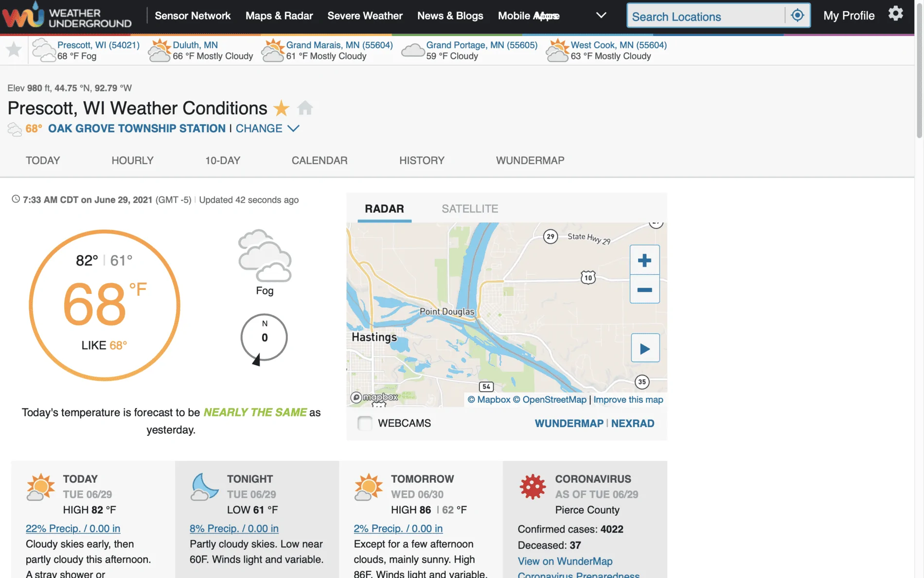The height and width of the screenshot is (578, 924).
Task: Open the NEXRAD link
Action: coord(632,423)
